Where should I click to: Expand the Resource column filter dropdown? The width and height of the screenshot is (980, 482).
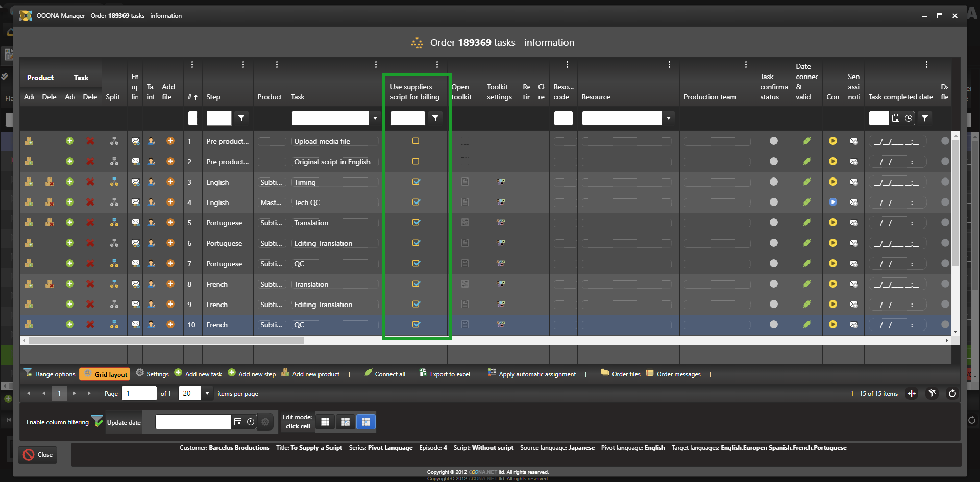(668, 118)
